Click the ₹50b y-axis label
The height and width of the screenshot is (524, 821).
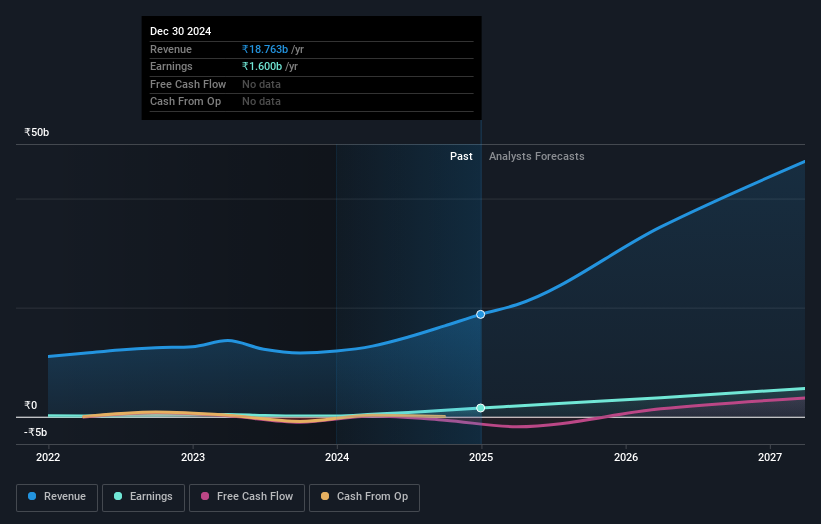[37, 132]
